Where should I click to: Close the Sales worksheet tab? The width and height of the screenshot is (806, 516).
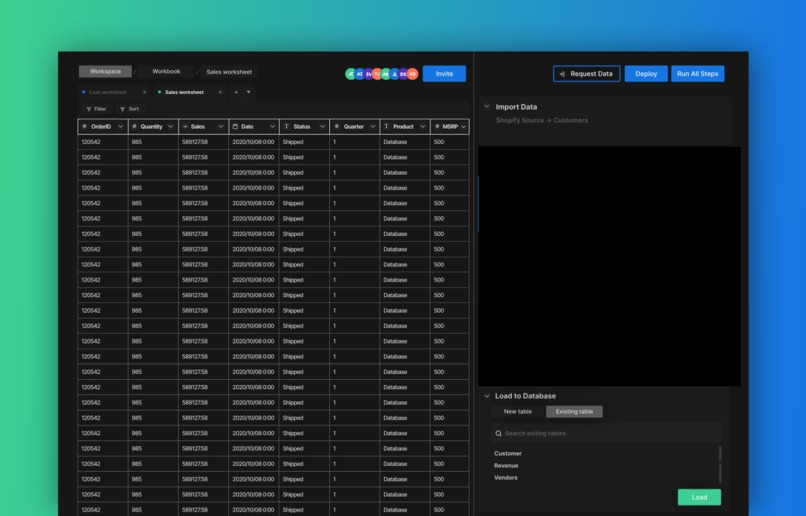pos(220,93)
